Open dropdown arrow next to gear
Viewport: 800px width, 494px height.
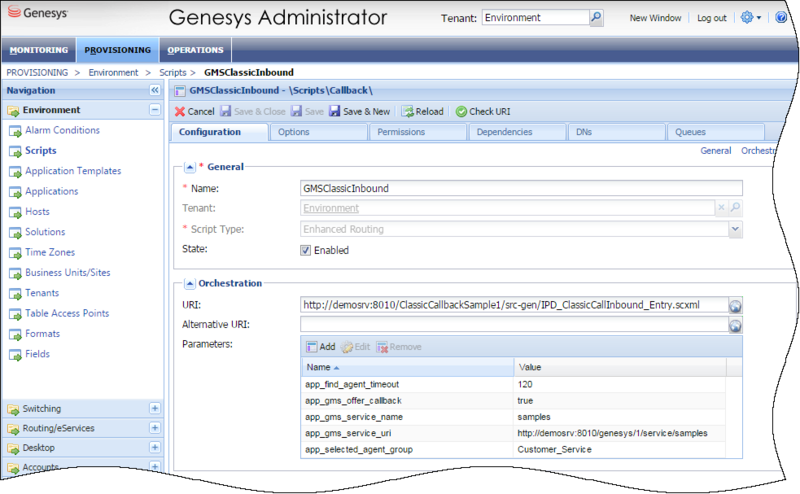[x=759, y=18]
